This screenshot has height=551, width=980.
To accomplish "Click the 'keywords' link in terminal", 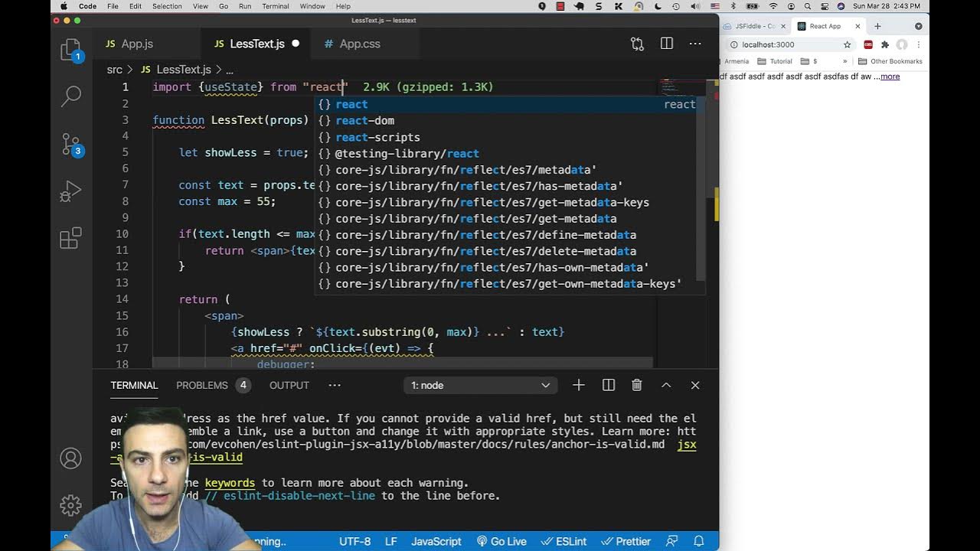I will [x=230, y=483].
